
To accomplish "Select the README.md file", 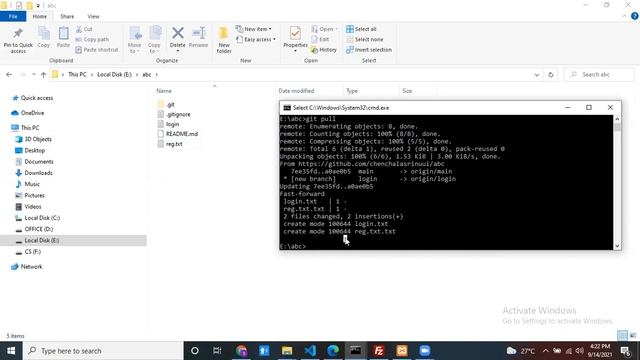I will tap(178, 134).
